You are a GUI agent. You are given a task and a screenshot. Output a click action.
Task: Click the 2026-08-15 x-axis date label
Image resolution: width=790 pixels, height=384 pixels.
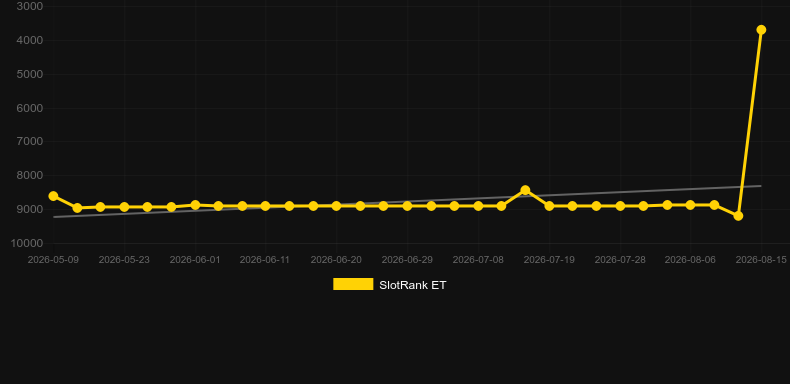pos(761,260)
